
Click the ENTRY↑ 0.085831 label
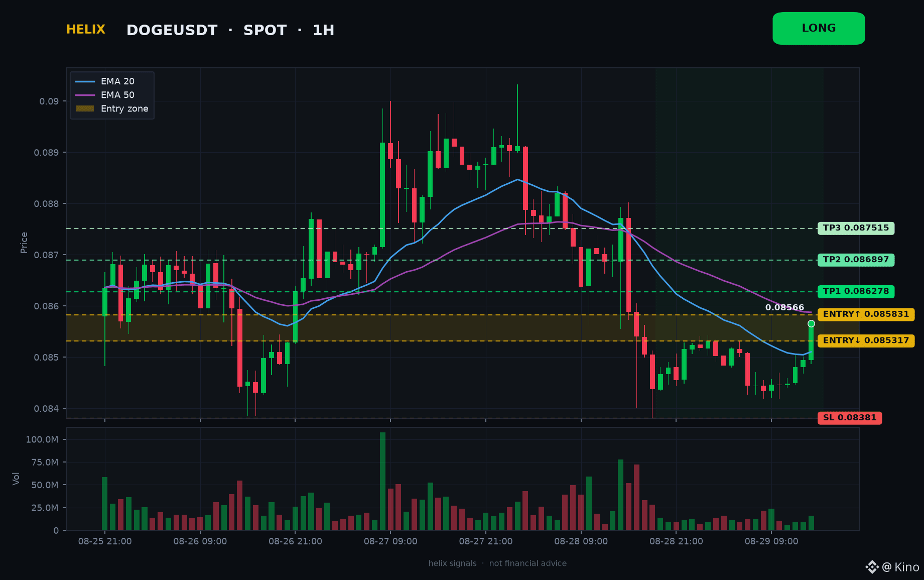point(866,314)
